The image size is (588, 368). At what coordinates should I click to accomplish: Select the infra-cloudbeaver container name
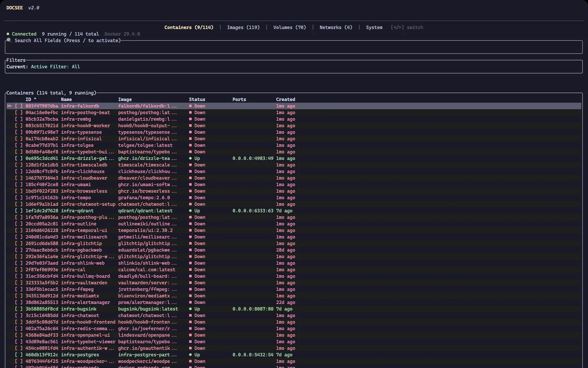point(84,178)
